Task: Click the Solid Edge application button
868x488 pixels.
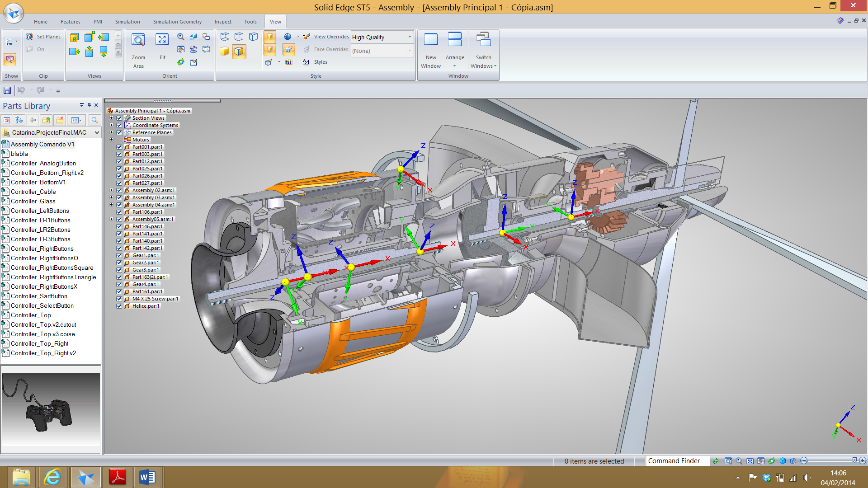Action: (x=14, y=13)
